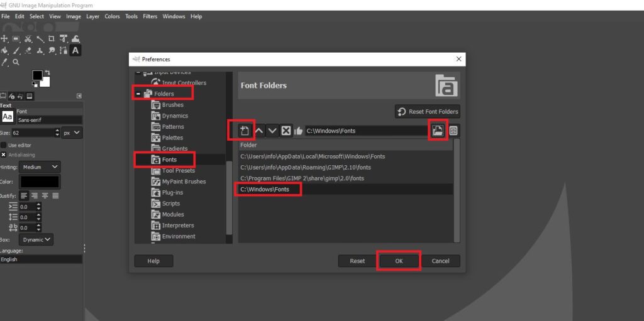This screenshot has height=321, width=644.
Task: Select the Warp Transform tool
Action: (x=75, y=38)
